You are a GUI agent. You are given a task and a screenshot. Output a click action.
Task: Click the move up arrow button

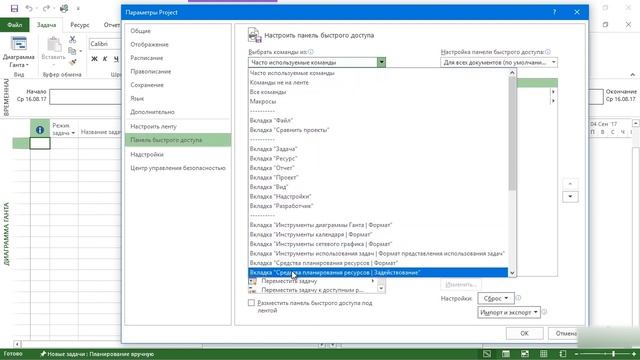tap(570, 184)
